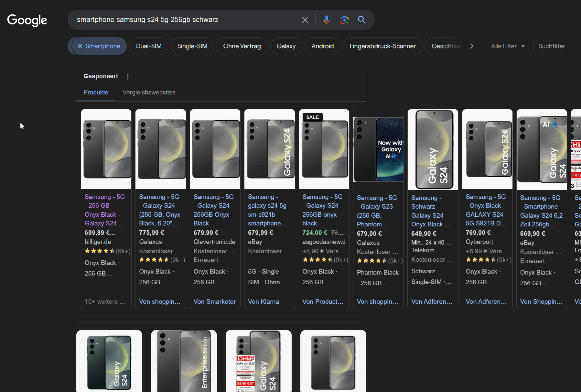
Task: Enable the Android filter chip
Action: 323,46
